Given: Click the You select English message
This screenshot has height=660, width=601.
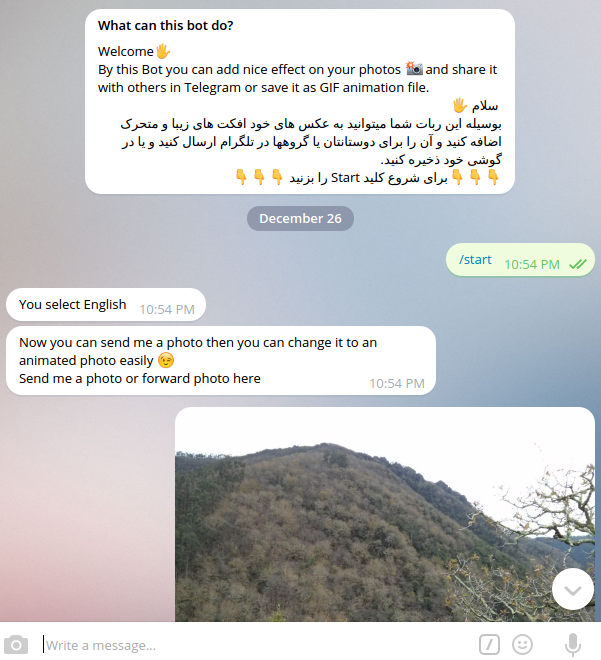Looking at the screenshot, I should (106, 304).
